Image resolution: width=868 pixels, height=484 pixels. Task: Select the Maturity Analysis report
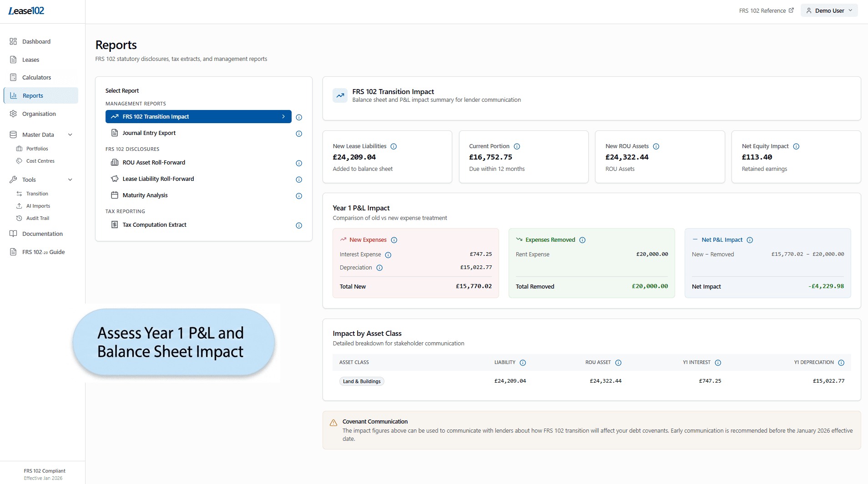[x=145, y=195]
